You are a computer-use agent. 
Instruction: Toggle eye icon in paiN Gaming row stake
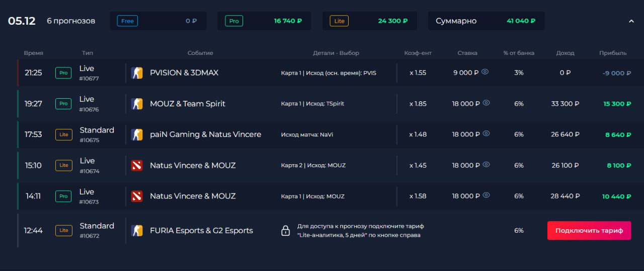coord(485,133)
